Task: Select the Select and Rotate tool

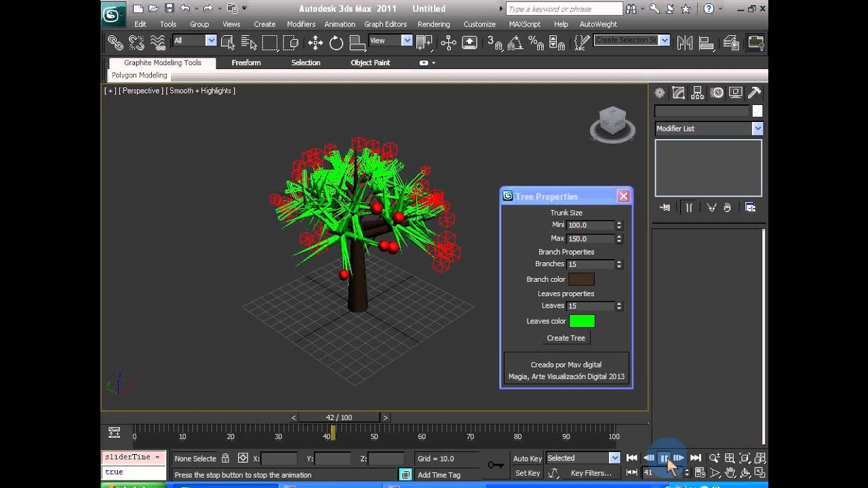Action: tap(336, 43)
